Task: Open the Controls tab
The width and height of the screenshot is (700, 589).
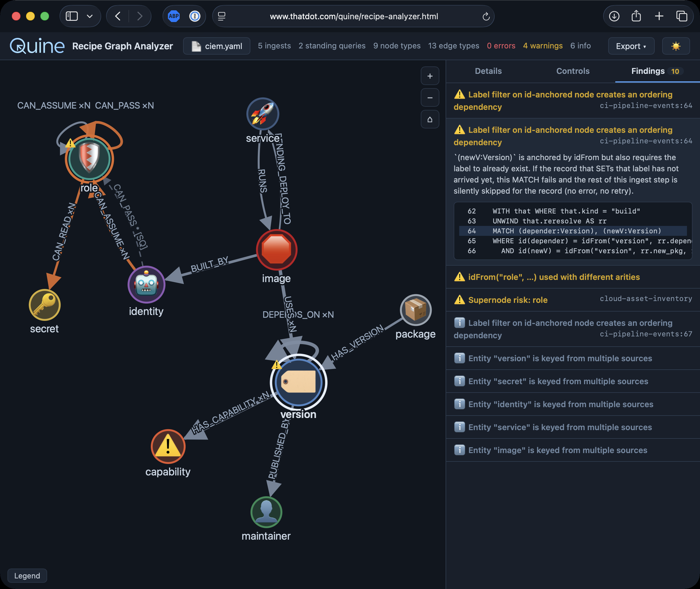Action: click(573, 71)
